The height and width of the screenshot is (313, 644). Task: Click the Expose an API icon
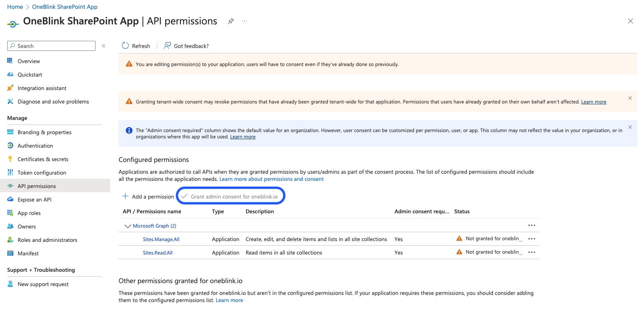point(10,199)
